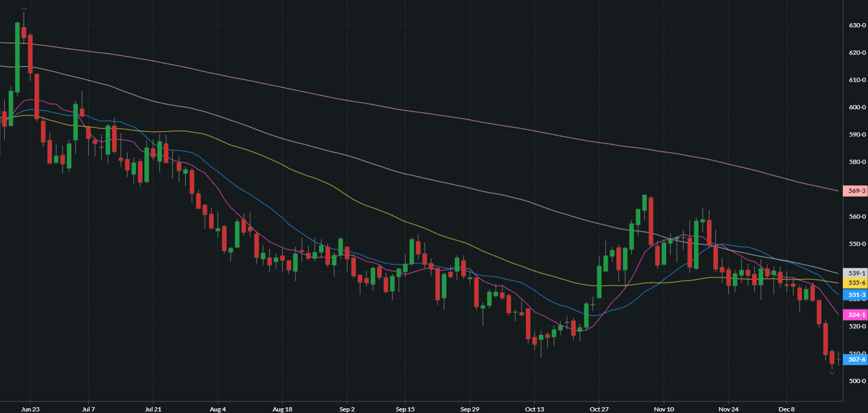The height and width of the screenshot is (413, 868).
Task: Click the 630-0 price axis label
Action: (858, 25)
